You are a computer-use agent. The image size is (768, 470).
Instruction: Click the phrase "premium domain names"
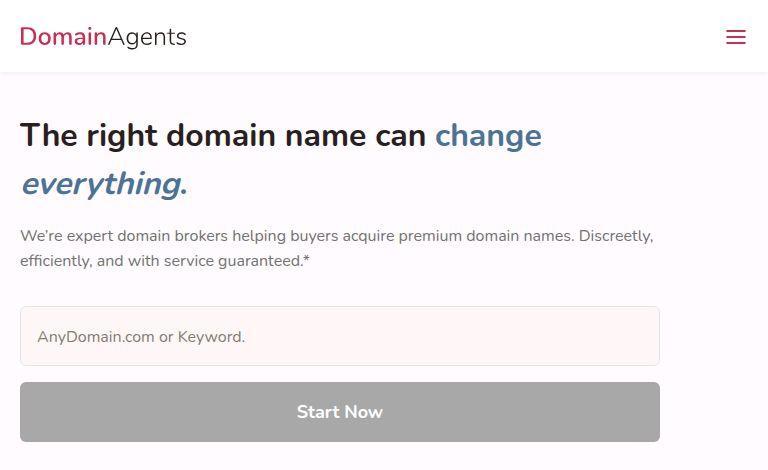pyautogui.click(x=486, y=237)
